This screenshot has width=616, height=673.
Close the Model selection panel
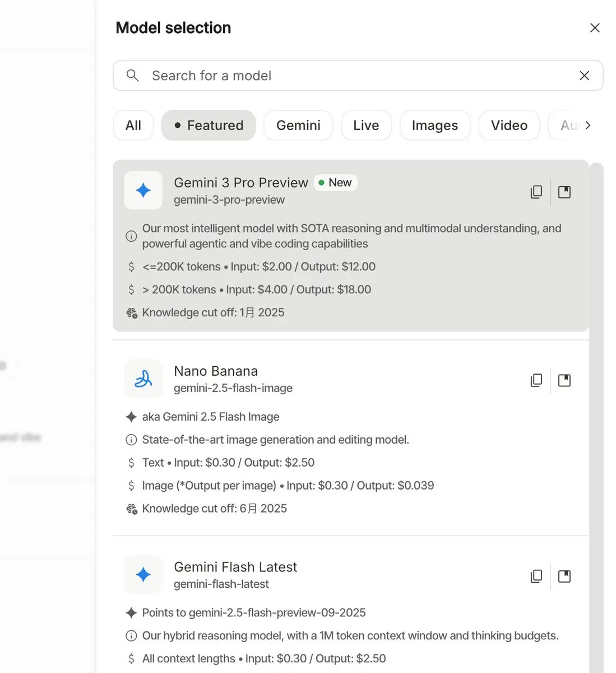pos(595,28)
